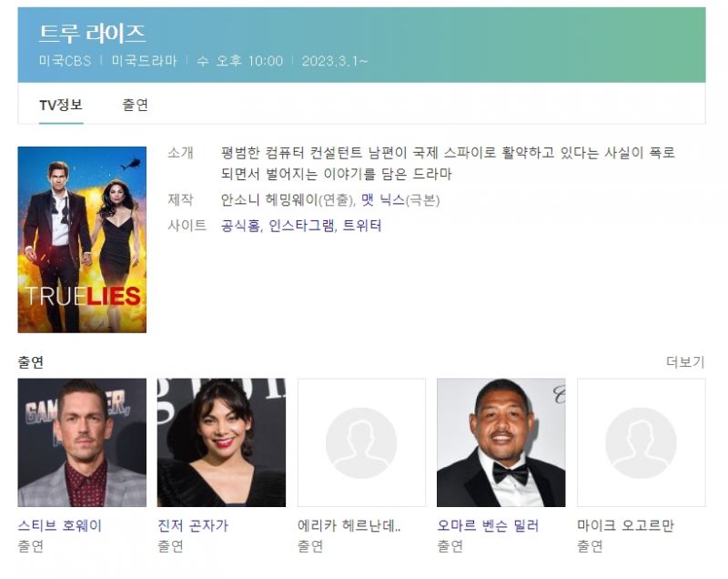728x579 pixels.
Task: Select the 에리카 헤르난데.. name text
Action: 349,525
